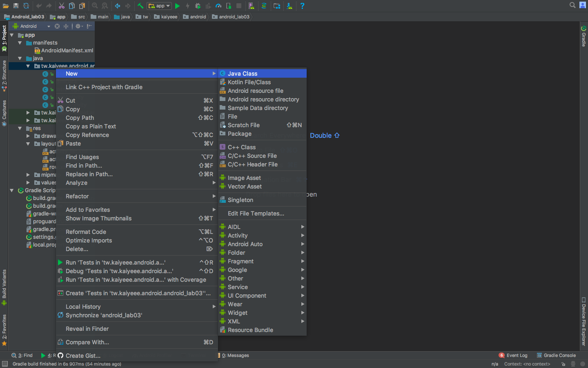Toggle the Hector inspector icon in status bar
Viewport: 588px width, 368px height.
click(573, 364)
